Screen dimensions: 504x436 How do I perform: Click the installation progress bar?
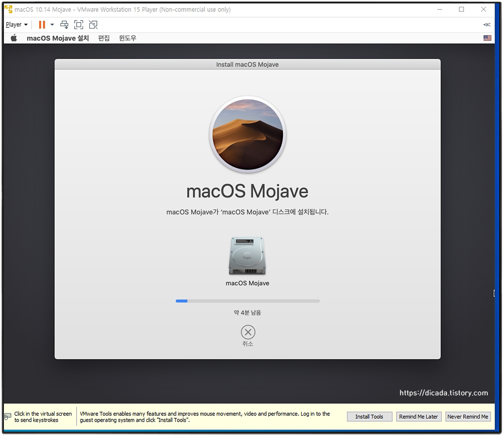[248, 301]
